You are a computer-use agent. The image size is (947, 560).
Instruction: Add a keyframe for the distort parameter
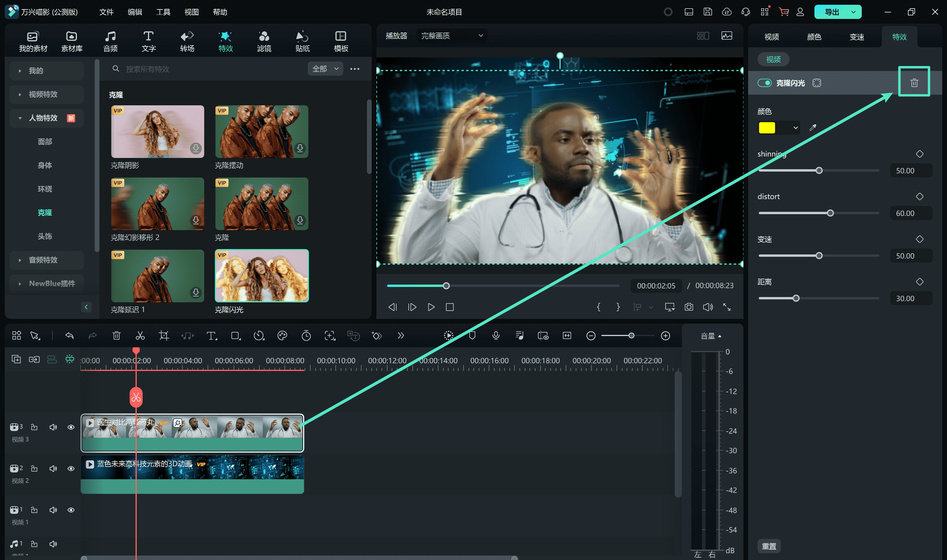[x=919, y=197]
